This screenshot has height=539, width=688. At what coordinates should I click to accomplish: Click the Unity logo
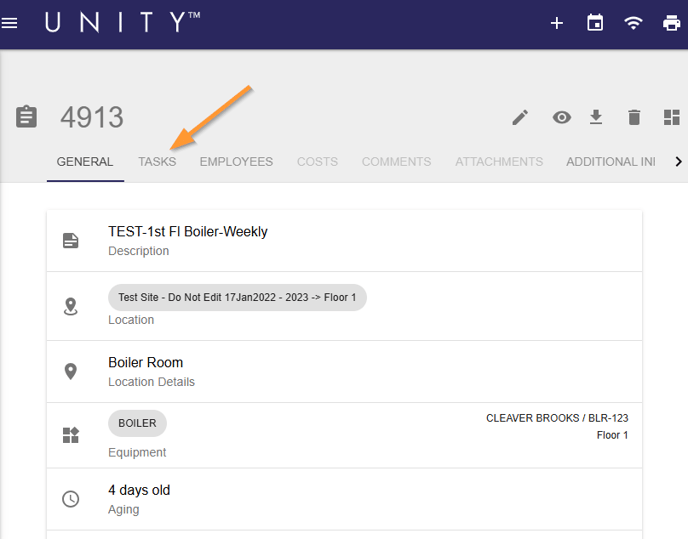[x=122, y=22]
